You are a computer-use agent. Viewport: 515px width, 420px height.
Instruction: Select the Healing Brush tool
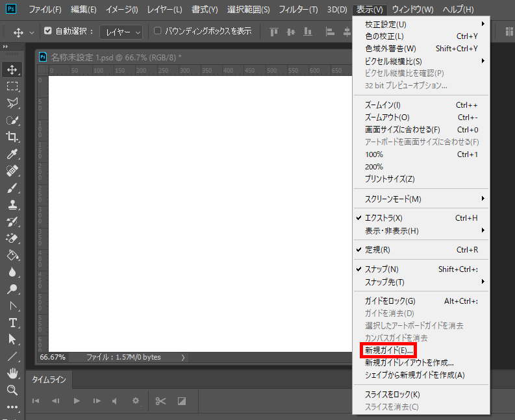click(12, 171)
